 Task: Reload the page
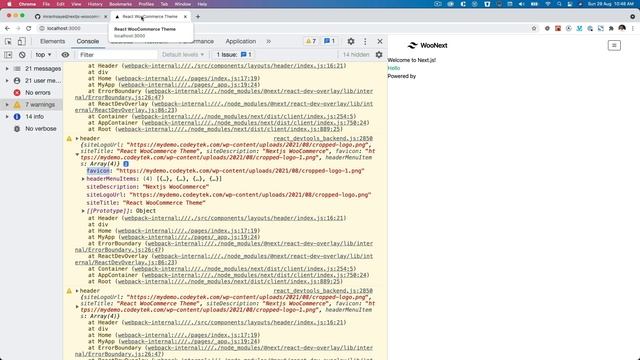pos(29,28)
